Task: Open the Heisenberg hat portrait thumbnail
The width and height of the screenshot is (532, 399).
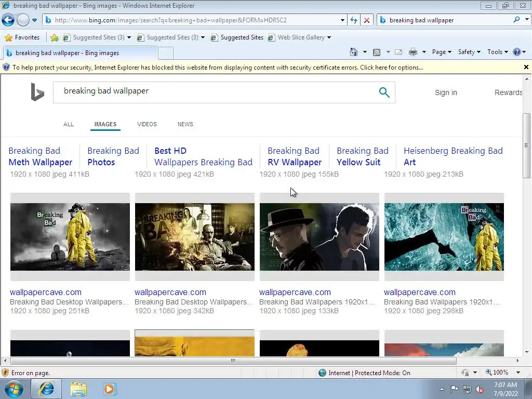Action: pyautogui.click(x=320, y=237)
